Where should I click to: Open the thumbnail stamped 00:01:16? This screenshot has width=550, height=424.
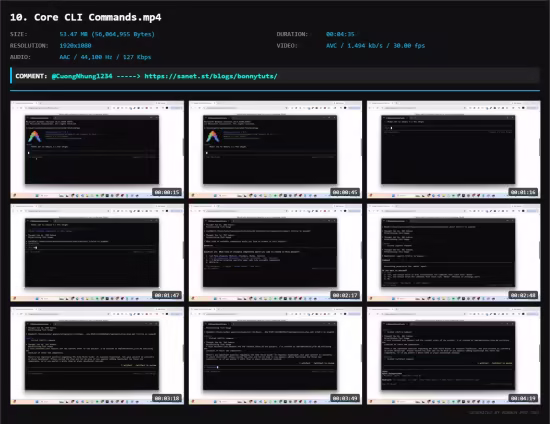pyautogui.click(x=454, y=150)
